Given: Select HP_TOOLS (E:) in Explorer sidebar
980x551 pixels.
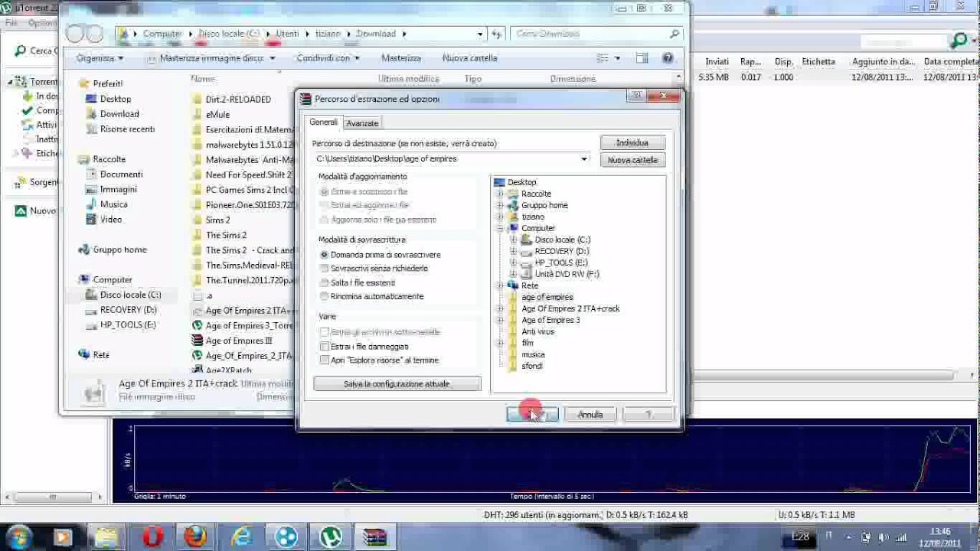Looking at the screenshot, I should tap(128, 325).
